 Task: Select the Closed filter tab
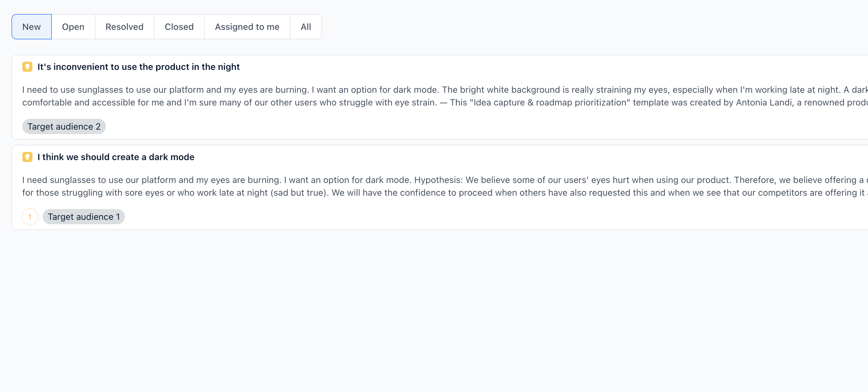pos(179,27)
